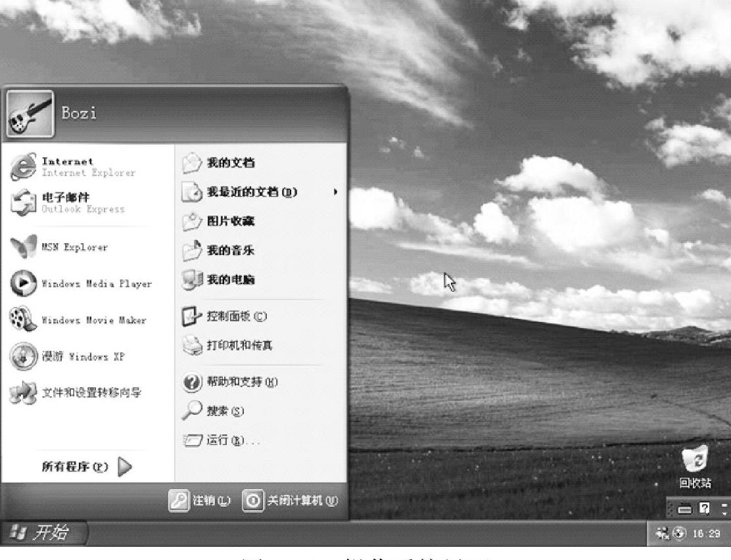Select 我的音乐 menu entry text
The width and height of the screenshot is (731, 560).
231,250
